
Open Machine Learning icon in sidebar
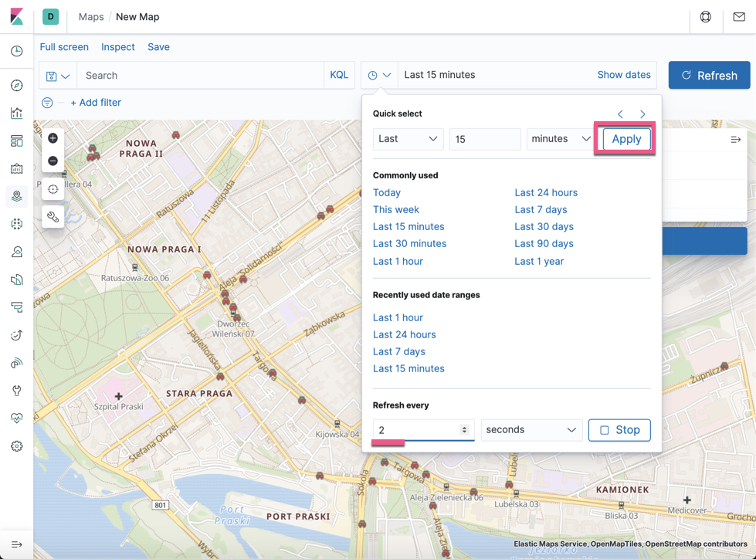(x=16, y=224)
